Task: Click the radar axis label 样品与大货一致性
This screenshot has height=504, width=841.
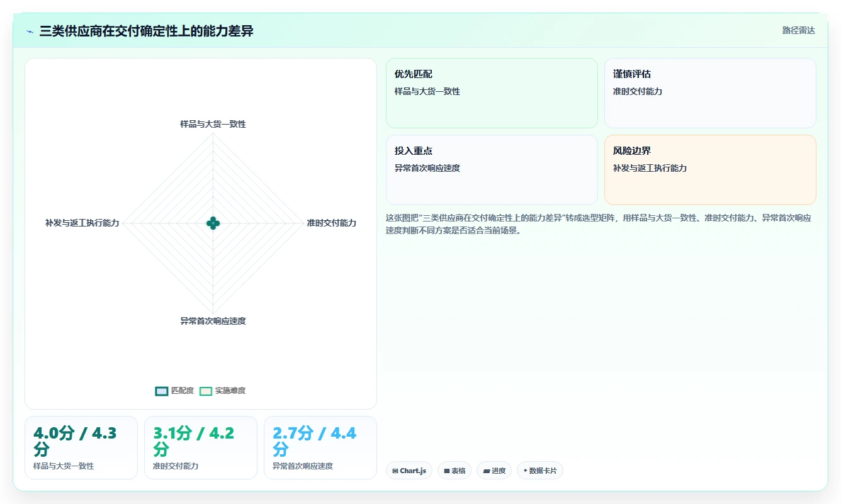Action: tap(213, 124)
